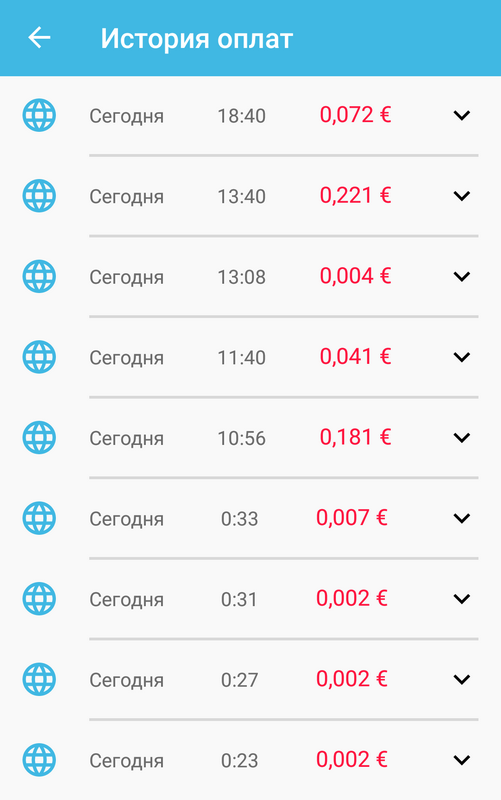Select globe icon beside 10:56 entry
This screenshot has height=800, width=501.
[39, 438]
